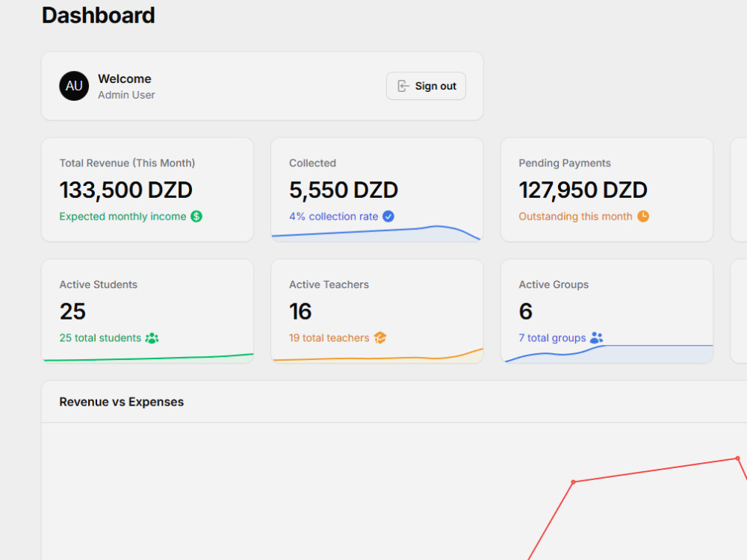
Task: Click the blue sparkline in the Collected card
Action: (376, 233)
